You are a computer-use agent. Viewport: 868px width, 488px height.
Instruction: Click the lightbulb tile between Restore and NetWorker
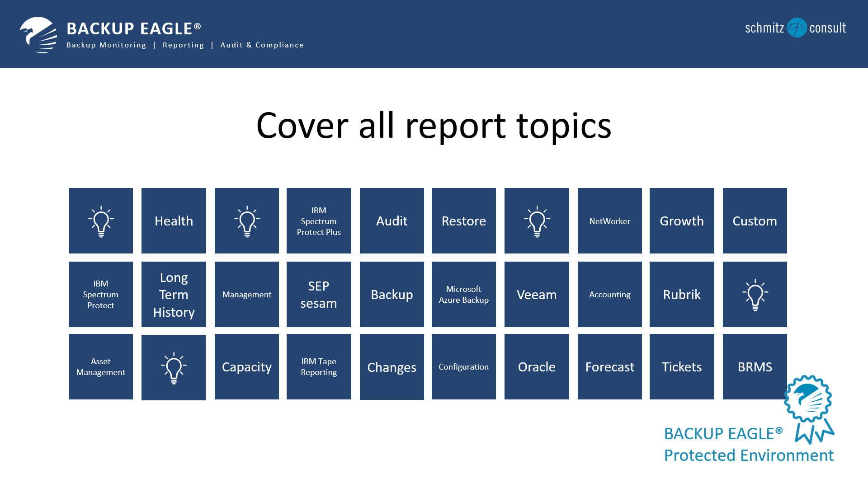pos(537,221)
